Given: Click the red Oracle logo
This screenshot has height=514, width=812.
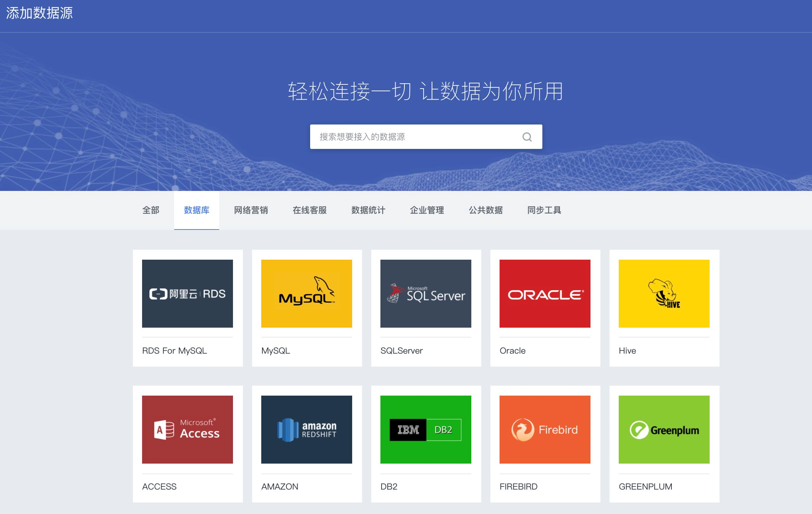Looking at the screenshot, I should [x=545, y=294].
